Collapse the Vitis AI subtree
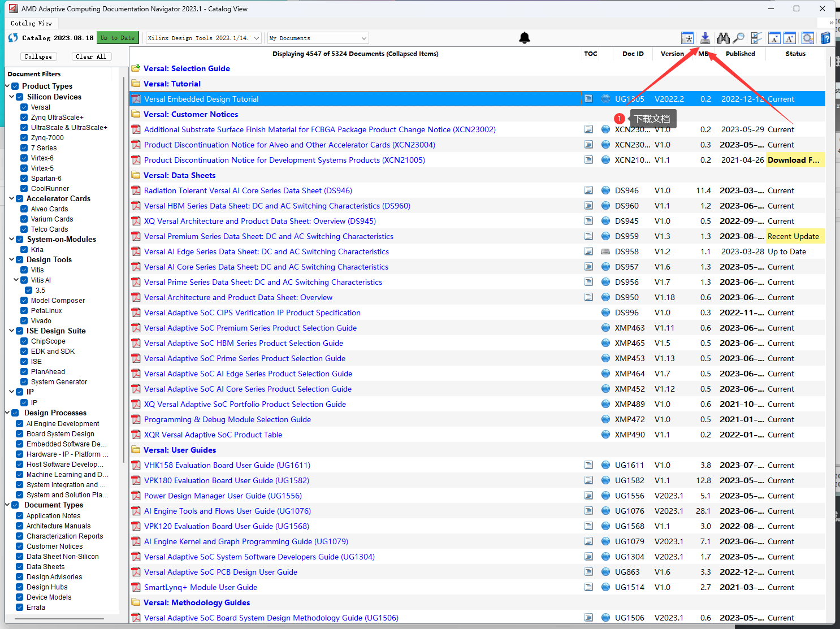840x629 pixels. point(16,280)
